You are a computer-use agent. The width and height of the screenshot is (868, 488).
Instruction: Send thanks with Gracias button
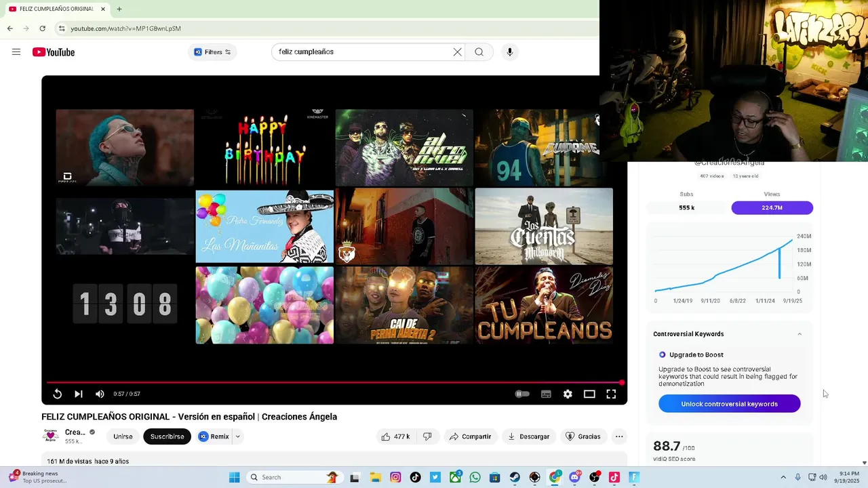[x=583, y=436]
